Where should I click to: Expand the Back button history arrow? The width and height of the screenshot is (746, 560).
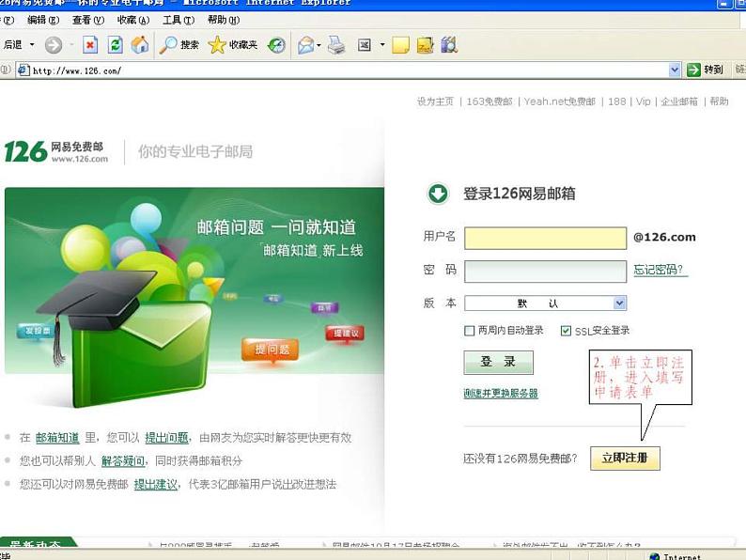point(32,45)
